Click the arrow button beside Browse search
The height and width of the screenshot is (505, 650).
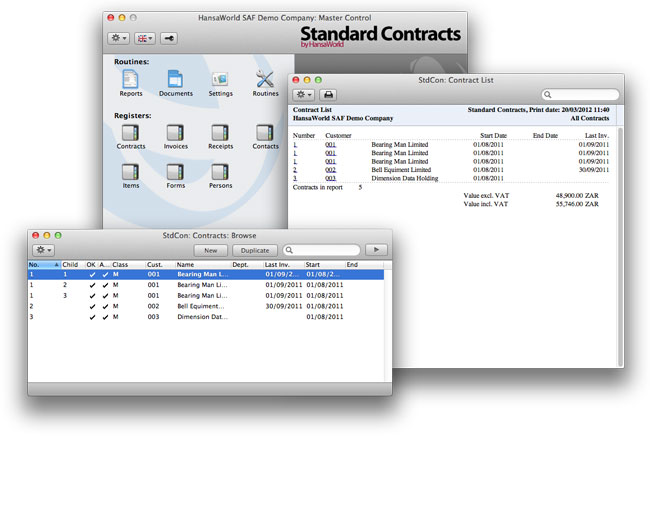pos(376,250)
